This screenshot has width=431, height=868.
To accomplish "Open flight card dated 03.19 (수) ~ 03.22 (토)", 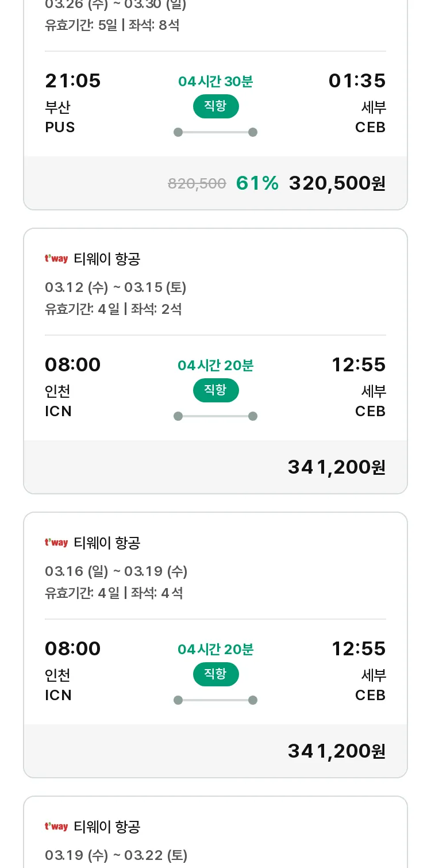I will point(215,832).
